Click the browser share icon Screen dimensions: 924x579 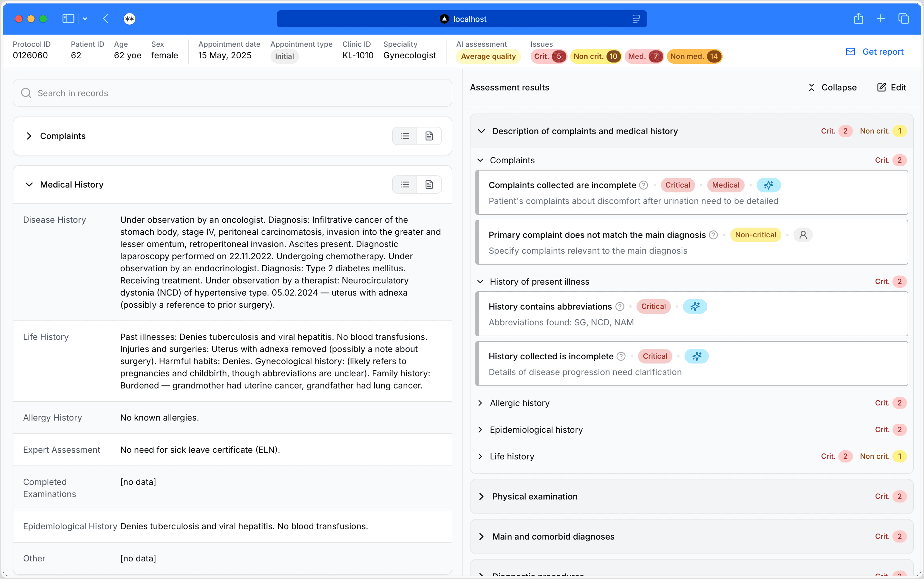pyautogui.click(x=858, y=19)
